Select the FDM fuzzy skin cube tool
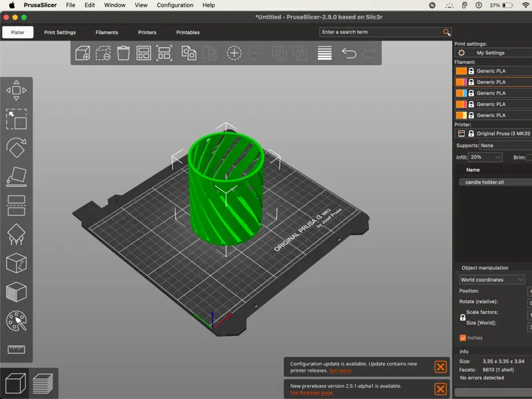 click(x=16, y=292)
